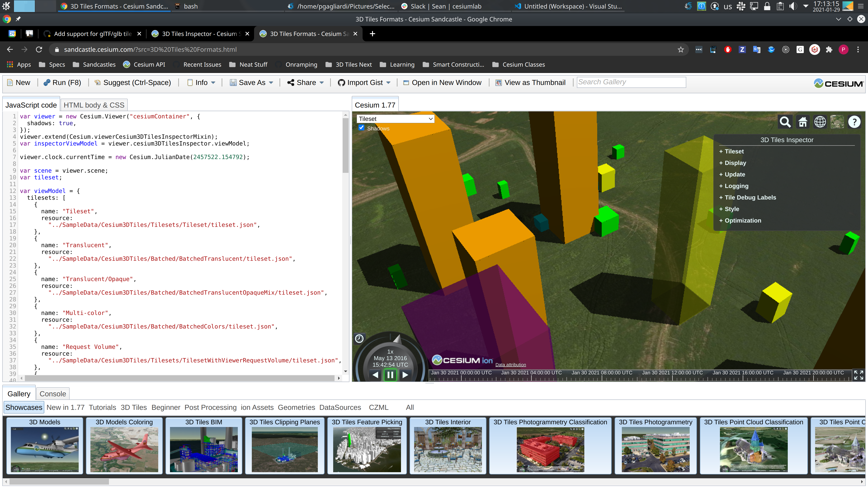Expand the Tileset section in 3D Tiles Inspector
The width and height of the screenshot is (868, 488).
coord(731,152)
